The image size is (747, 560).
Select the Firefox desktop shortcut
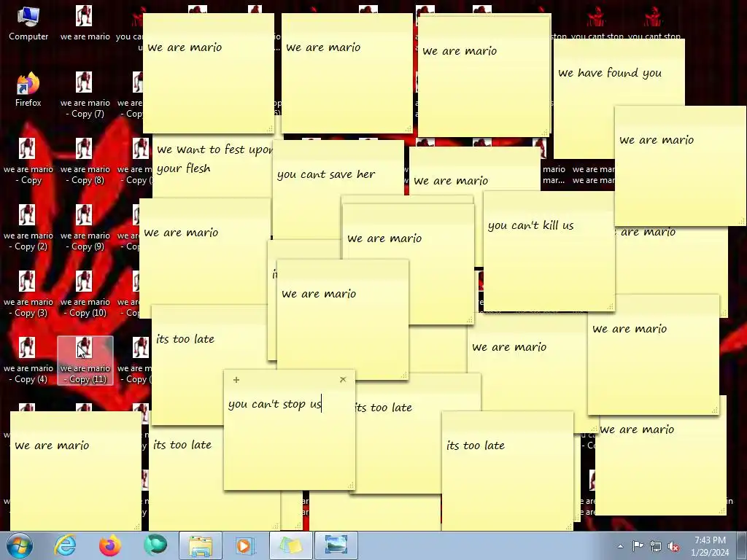pos(28,90)
